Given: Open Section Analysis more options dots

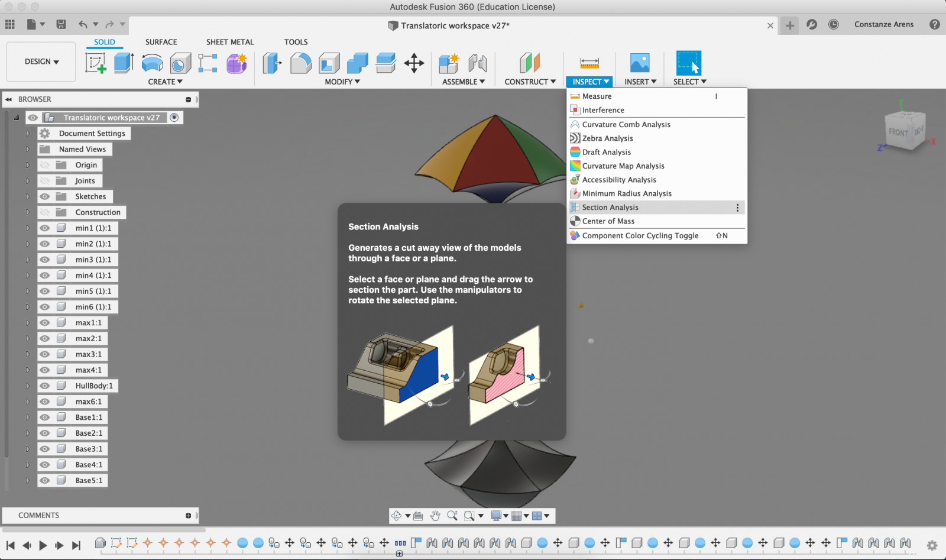Looking at the screenshot, I should (x=737, y=208).
